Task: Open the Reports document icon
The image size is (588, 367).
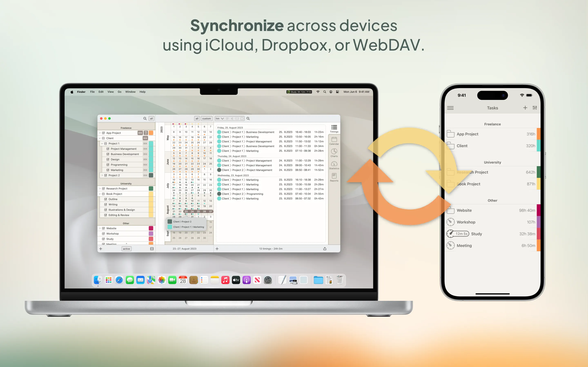Action: tap(334, 176)
